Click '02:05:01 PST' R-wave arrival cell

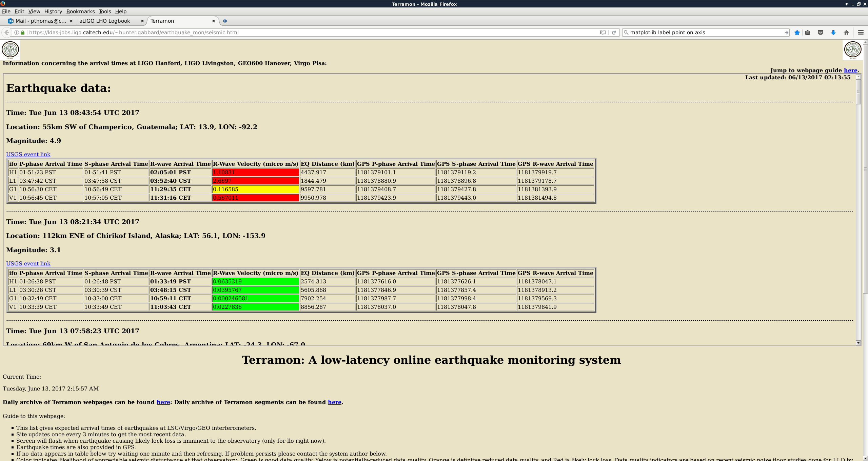(180, 172)
